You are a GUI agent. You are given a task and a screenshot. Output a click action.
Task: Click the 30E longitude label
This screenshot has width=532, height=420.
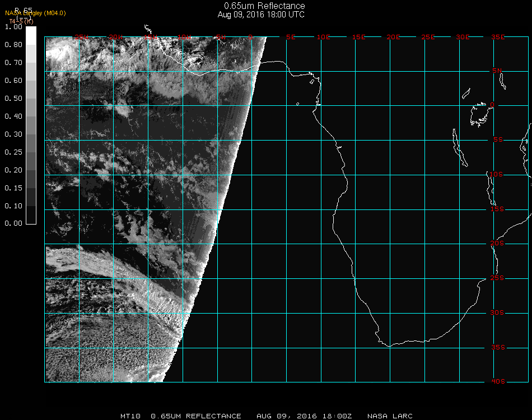click(x=463, y=38)
